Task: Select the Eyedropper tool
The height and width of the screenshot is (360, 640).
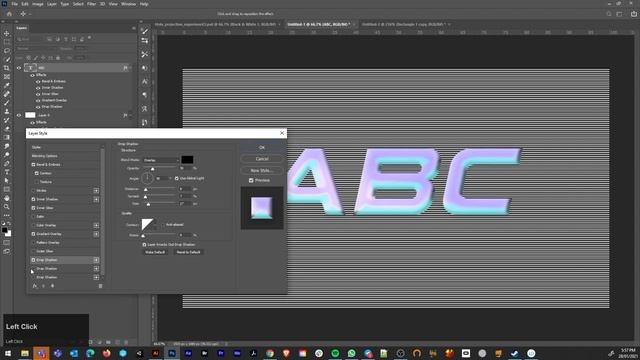Action: pos(7,85)
